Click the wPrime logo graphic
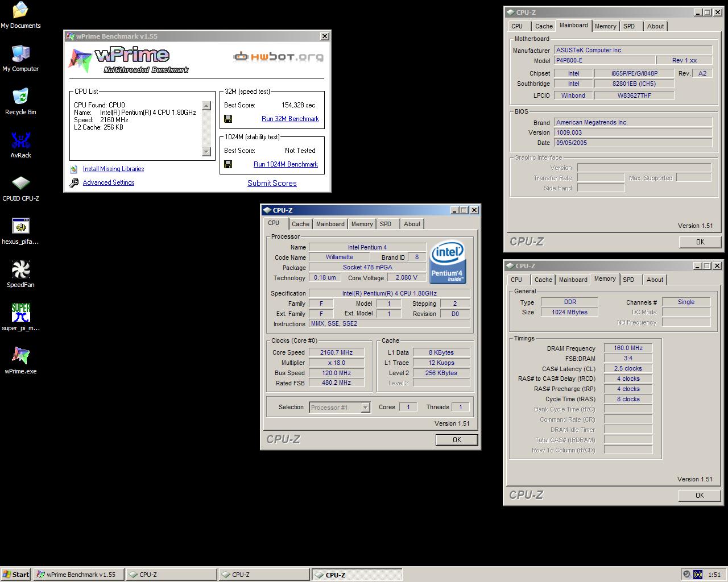The image size is (728, 582). pos(129,60)
